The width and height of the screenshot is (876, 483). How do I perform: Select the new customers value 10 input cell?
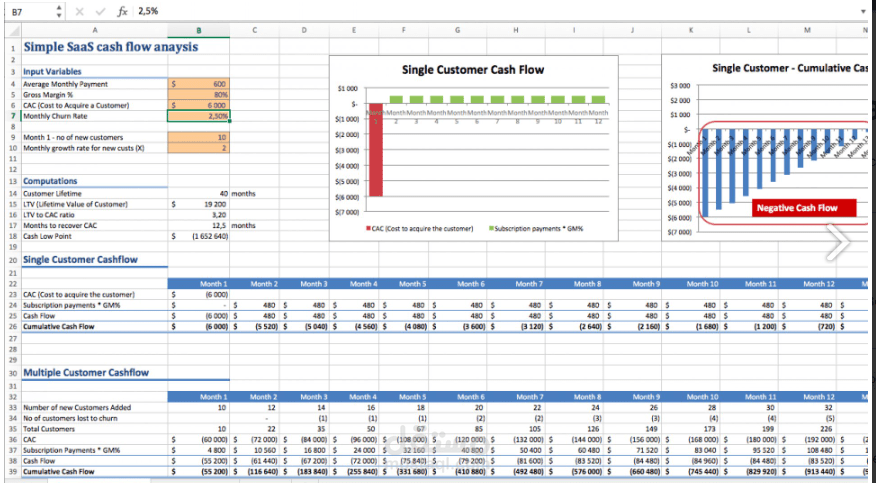(x=198, y=137)
